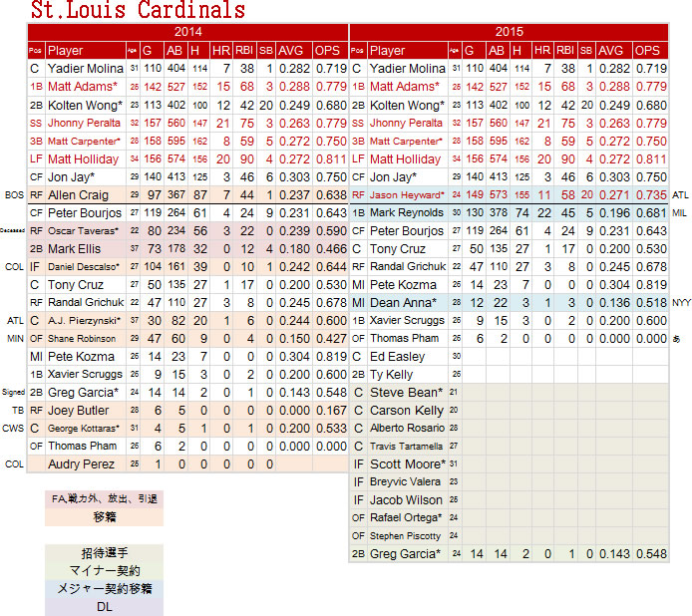Select Ed Easley's name
This screenshot has height=616, width=692.
[x=397, y=357]
